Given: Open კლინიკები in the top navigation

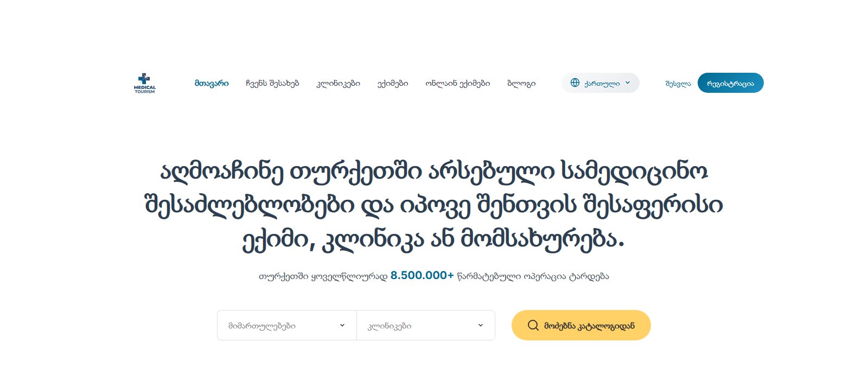Looking at the screenshot, I should [x=339, y=83].
